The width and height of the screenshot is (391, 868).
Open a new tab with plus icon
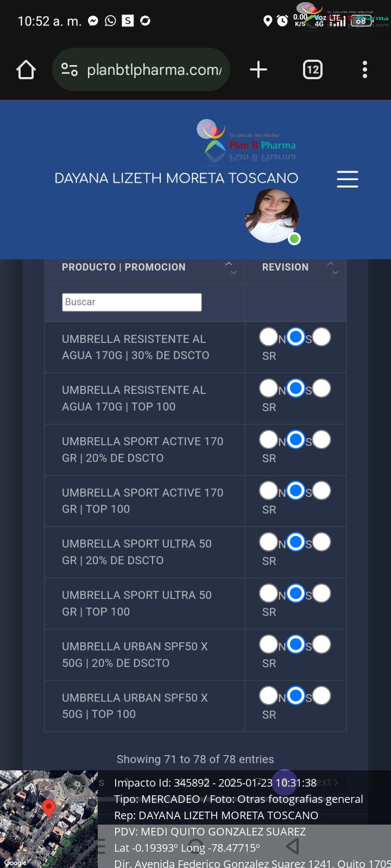click(258, 69)
